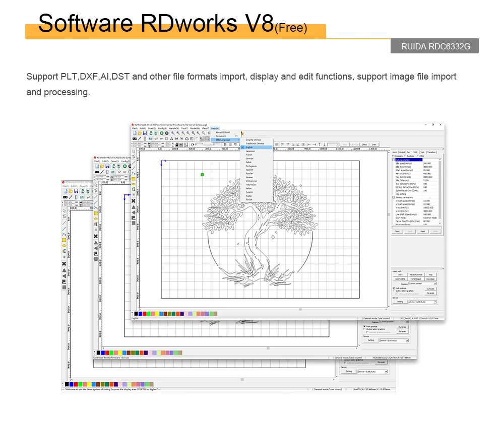Select text tool in front window sidebar
Screen dimensions: 504x426
[134, 189]
